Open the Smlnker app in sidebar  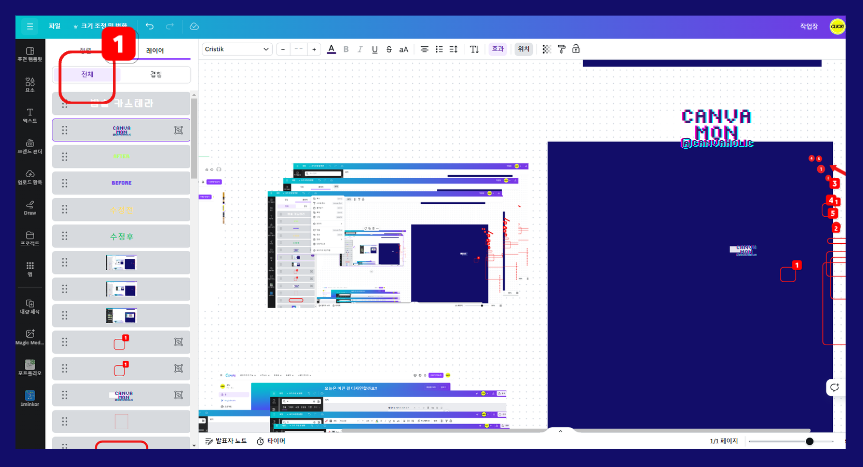click(x=30, y=398)
